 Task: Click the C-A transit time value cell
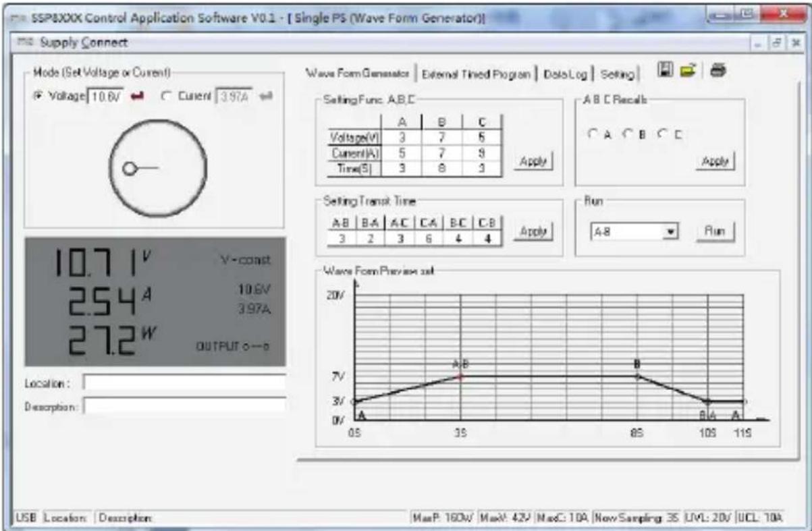pos(429,239)
